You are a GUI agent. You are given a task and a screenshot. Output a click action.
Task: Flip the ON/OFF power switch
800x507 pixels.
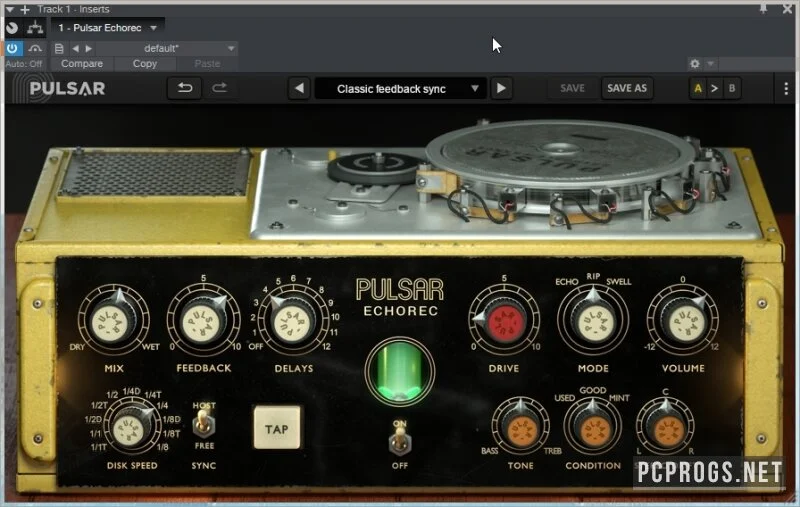point(399,441)
